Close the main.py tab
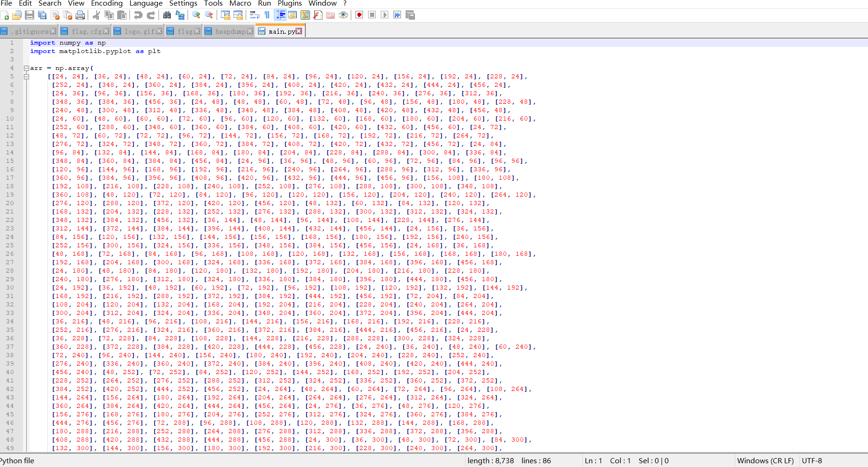Image resolution: width=868 pixels, height=467 pixels. [x=299, y=31]
